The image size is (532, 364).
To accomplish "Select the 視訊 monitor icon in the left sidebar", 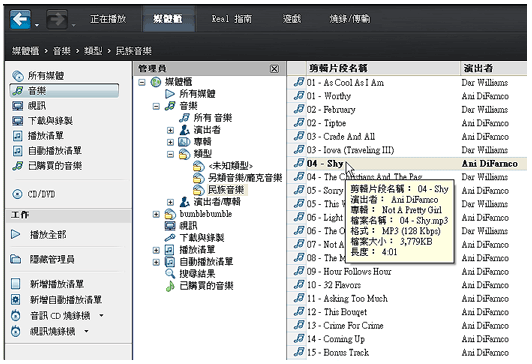I will (17, 106).
